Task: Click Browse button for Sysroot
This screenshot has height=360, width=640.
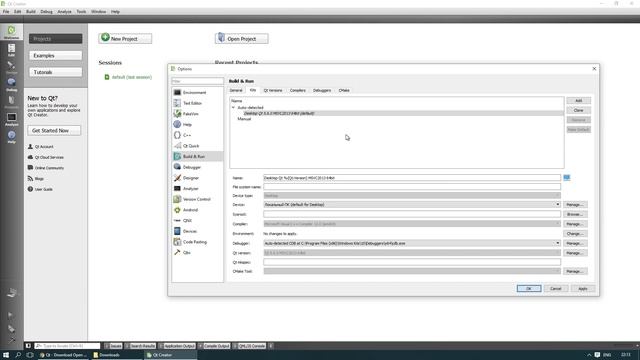Action: pos(575,214)
